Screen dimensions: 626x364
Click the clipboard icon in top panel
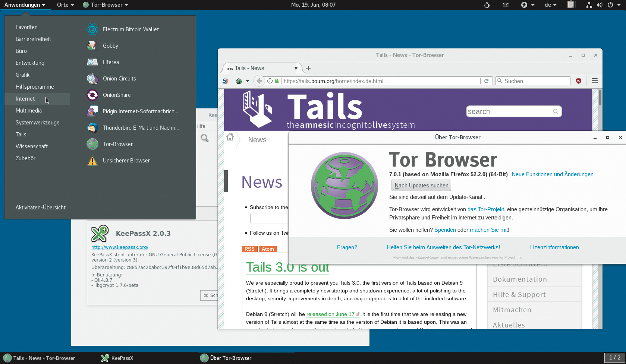point(570,5)
